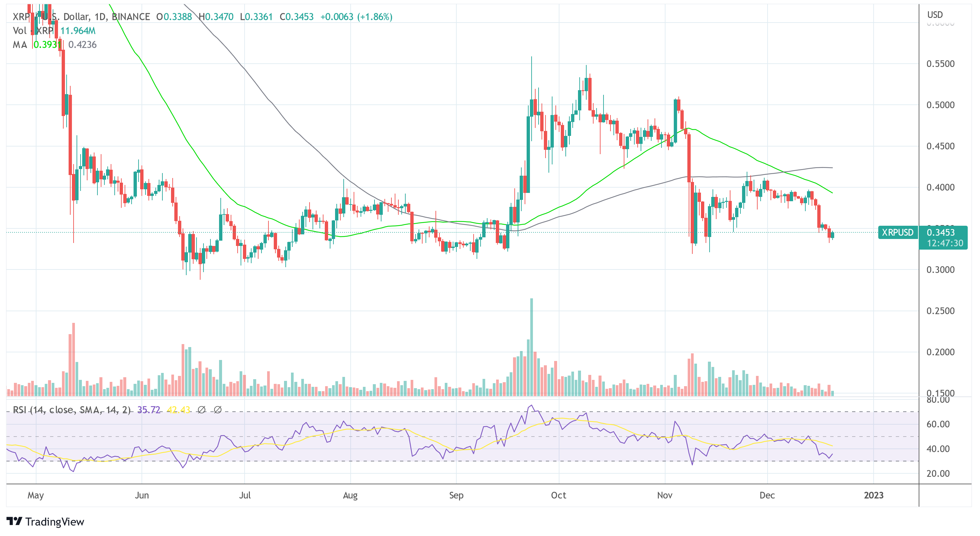
Task: Click the ∅ symbol right after 42.43
Action: [202, 410]
